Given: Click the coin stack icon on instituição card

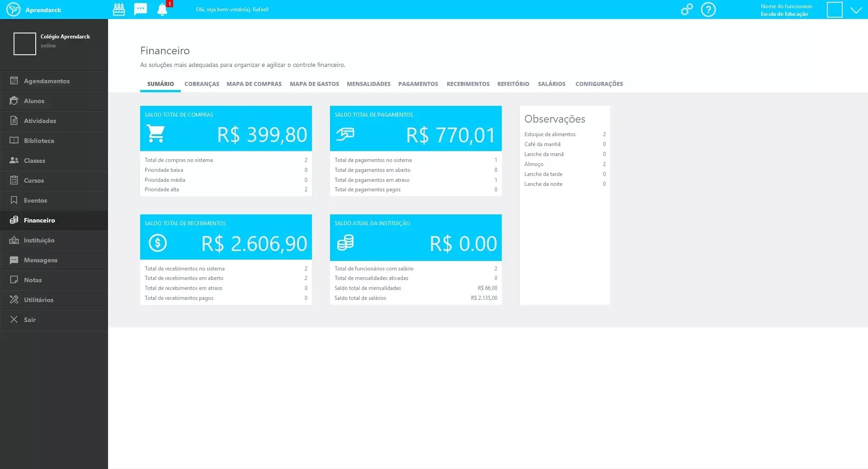Looking at the screenshot, I should point(345,243).
